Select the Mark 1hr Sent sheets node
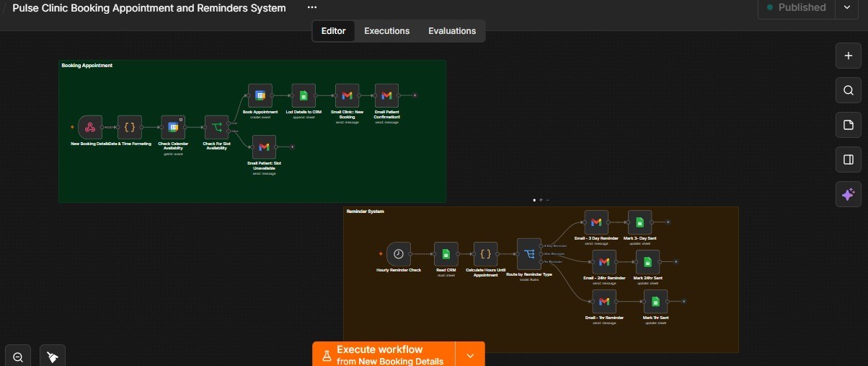The image size is (868, 366). coord(655,301)
